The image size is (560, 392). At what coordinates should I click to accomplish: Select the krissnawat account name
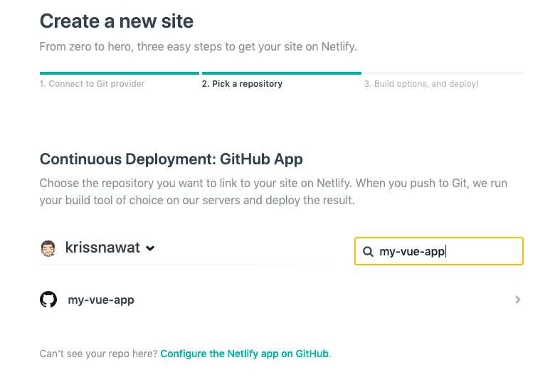point(102,248)
